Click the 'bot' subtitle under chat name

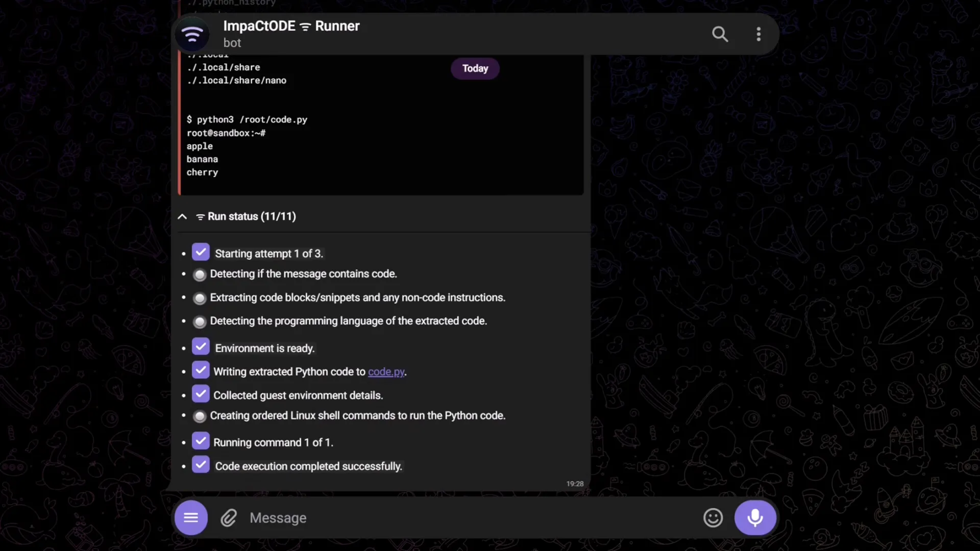[232, 43]
